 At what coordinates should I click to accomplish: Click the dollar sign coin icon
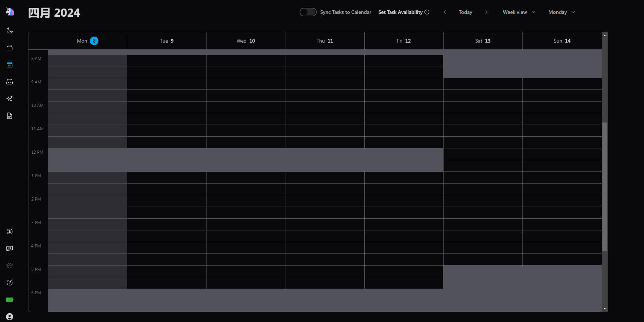(x=10, y=231)
